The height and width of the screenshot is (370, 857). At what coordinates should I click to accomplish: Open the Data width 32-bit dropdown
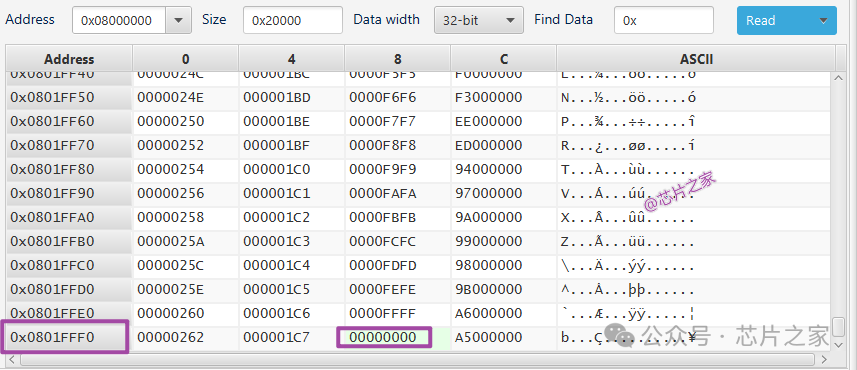click(479, 20)
